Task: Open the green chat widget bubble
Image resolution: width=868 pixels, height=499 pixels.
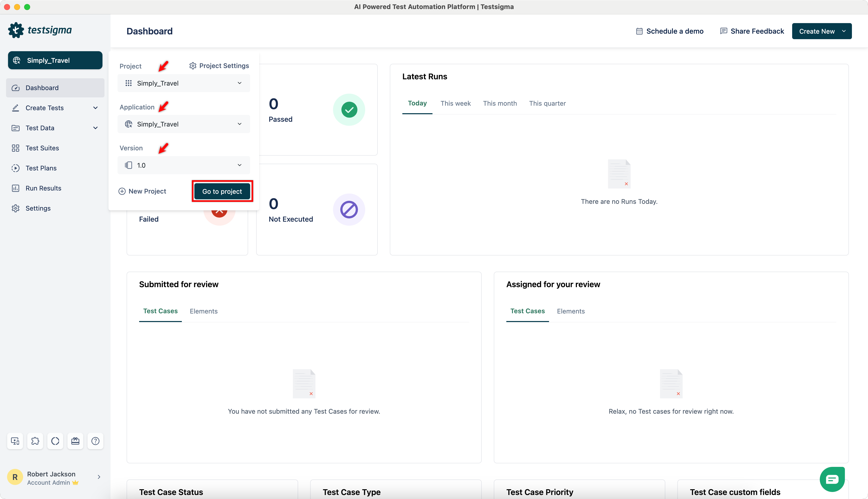Action: click(832, 479)
